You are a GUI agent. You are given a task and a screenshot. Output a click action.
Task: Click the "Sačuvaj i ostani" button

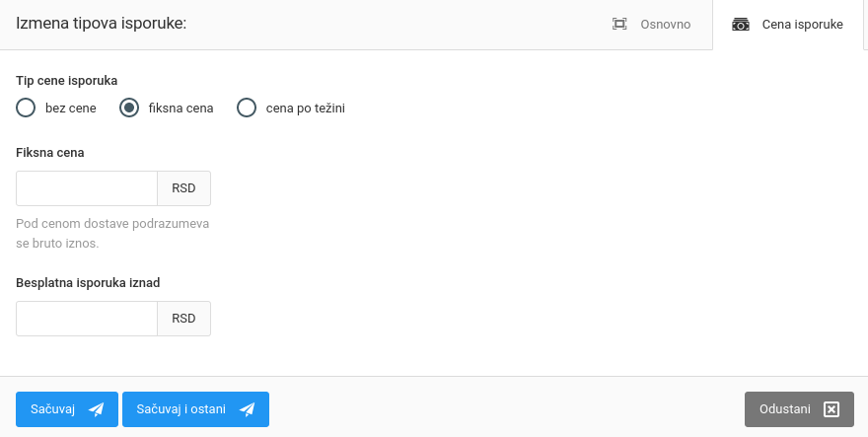(x=195, y=409)
